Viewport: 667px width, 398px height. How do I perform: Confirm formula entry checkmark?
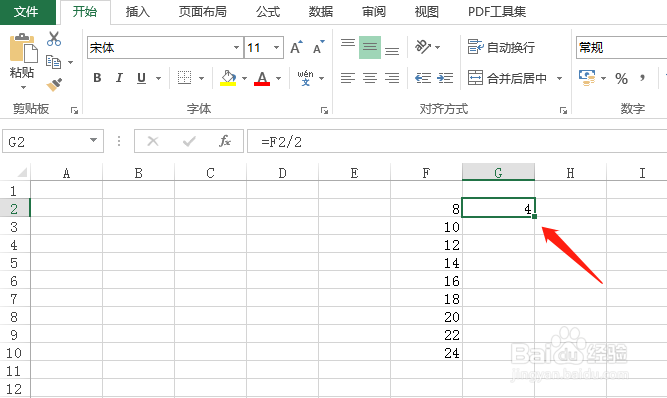point(189,141)
